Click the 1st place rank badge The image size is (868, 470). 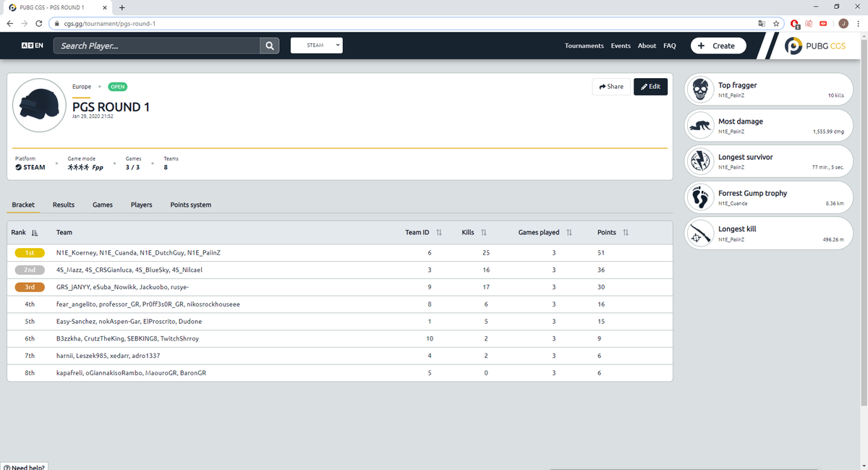pos(30,253)
